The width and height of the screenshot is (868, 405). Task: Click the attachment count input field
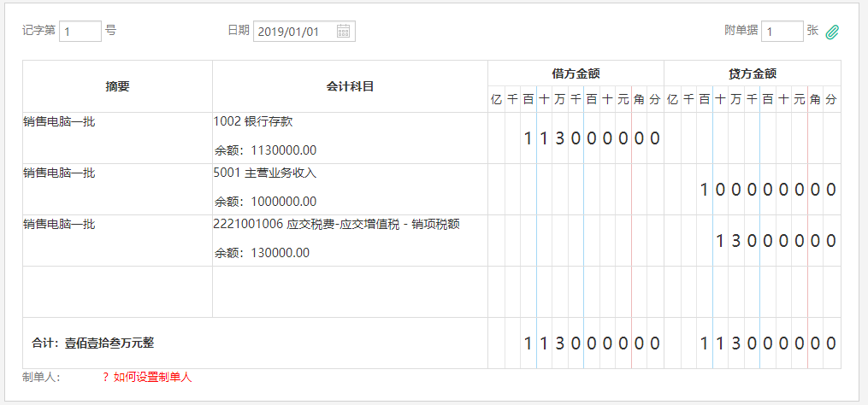tap(782, 32)
